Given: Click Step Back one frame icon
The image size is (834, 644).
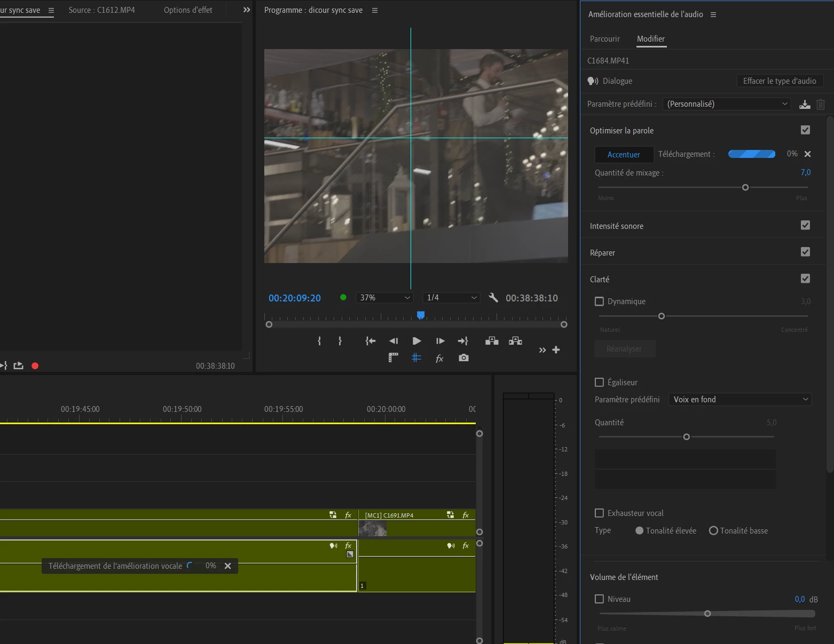Looking at the screenshot, I should click(394, 341).
